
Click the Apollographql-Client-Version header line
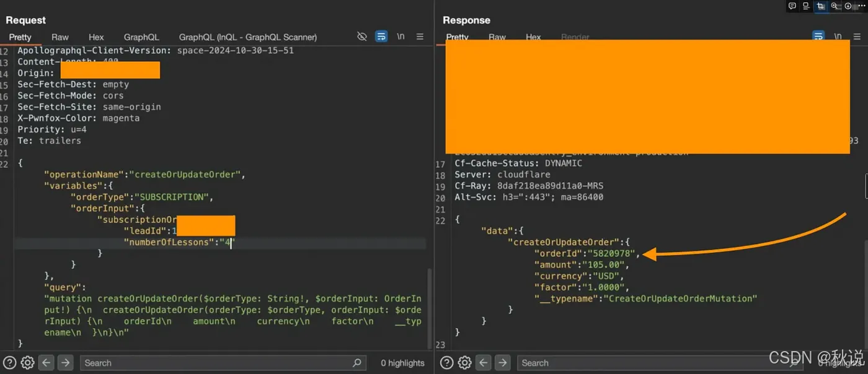[156, 50]
